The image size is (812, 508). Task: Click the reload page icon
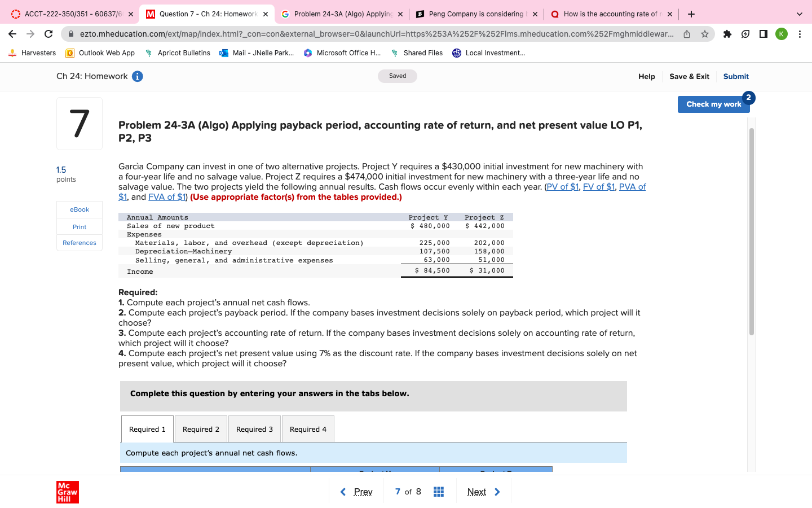coord(48,34)
